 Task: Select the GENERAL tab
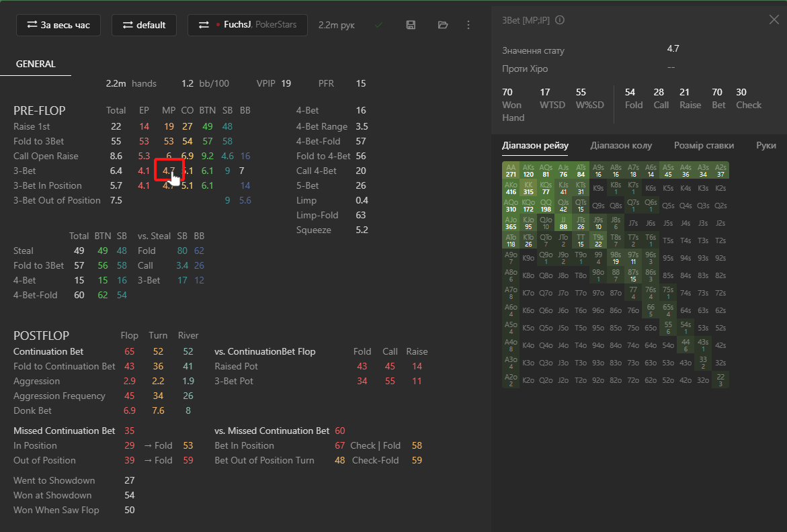pyautogui.click(x=36, y=64)
